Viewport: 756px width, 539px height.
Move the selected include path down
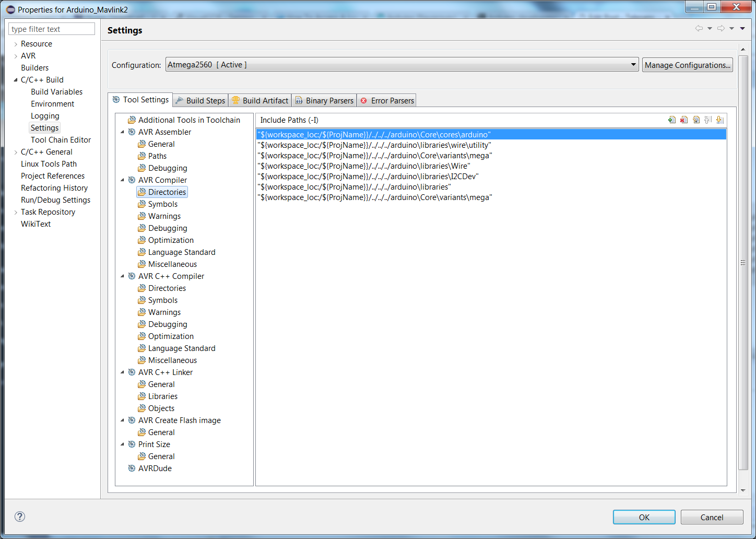coord(720,120)
